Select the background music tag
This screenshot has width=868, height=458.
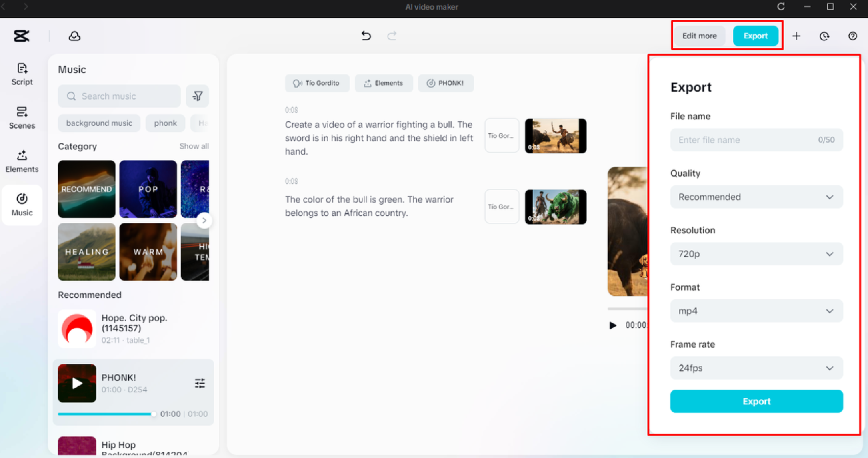(99, 123)
